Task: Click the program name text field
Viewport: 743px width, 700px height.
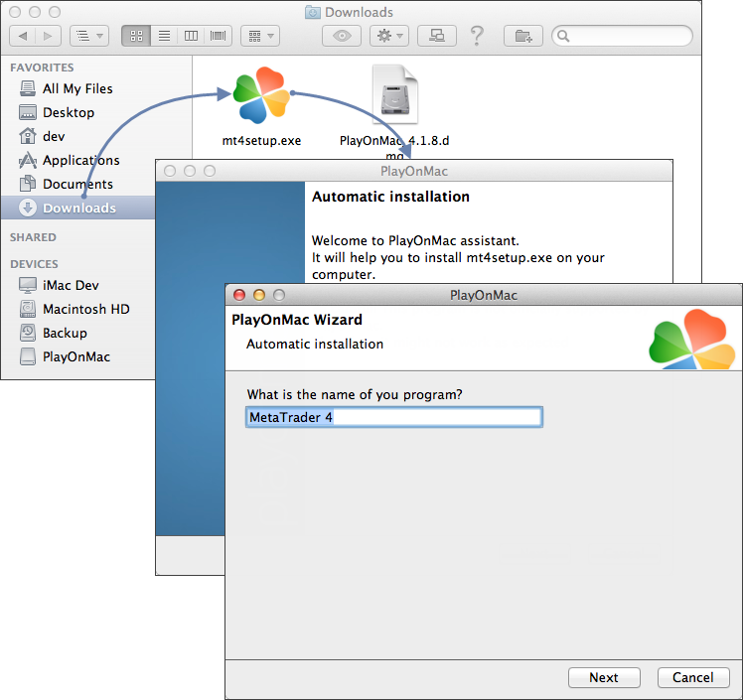Action: click(393, 417)
